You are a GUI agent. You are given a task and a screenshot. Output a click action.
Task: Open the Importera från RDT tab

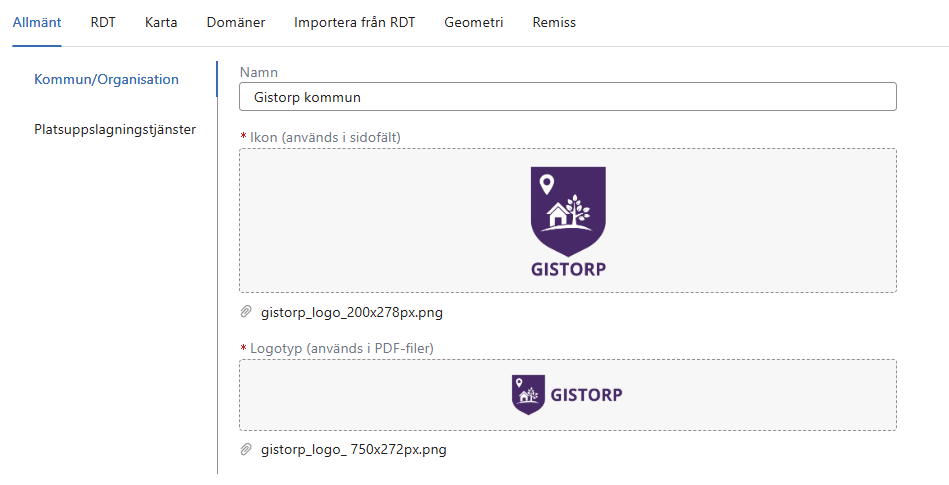pos(354,22)
